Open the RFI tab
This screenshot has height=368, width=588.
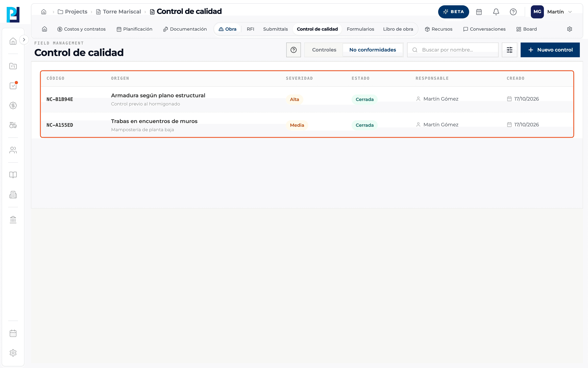pos(250,29)
